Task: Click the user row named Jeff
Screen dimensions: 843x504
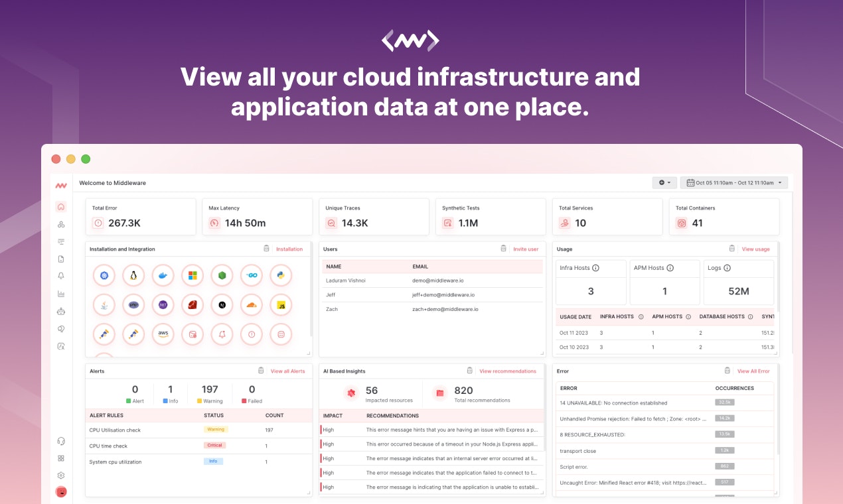Action: click(x=432, y=294)
